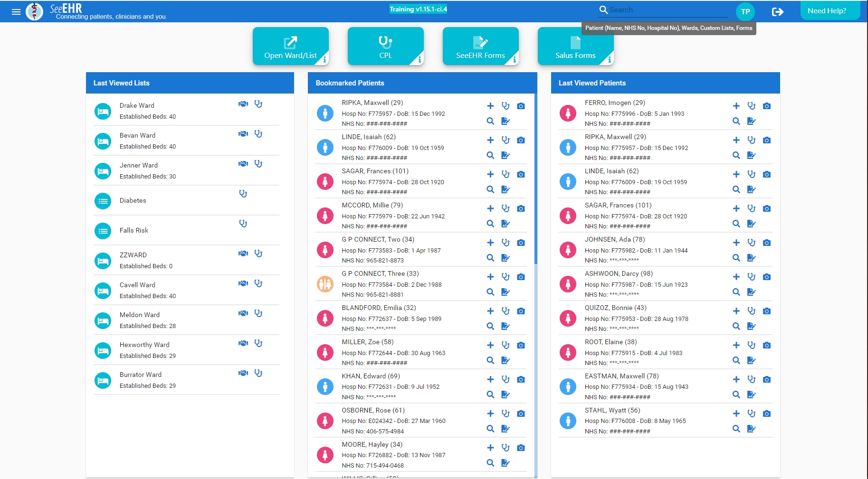
Task: Show info for Salus Forms tile
Action: click(610, 60)
